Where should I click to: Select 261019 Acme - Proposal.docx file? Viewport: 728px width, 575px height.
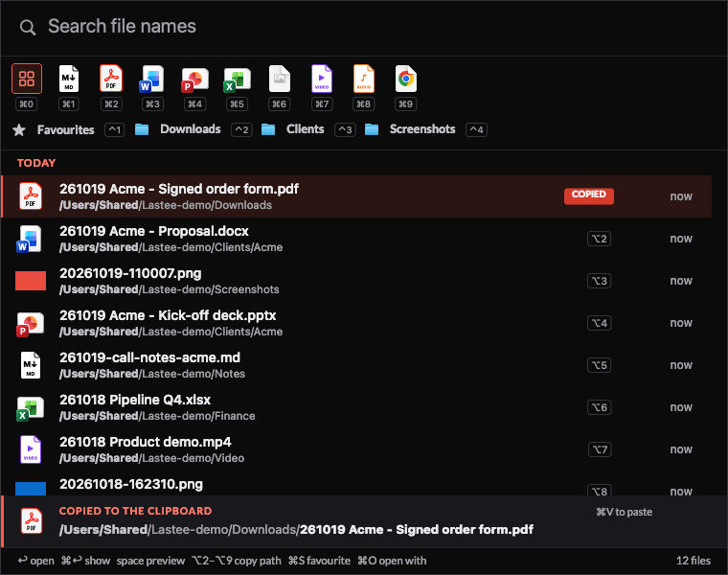356,239
